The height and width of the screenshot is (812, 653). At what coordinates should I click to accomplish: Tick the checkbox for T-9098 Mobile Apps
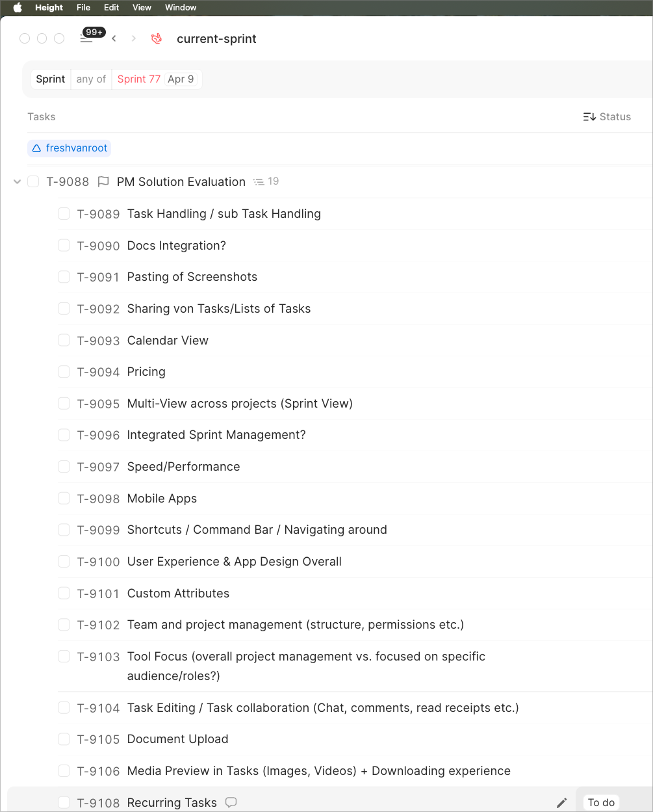(x=64, y=498)
